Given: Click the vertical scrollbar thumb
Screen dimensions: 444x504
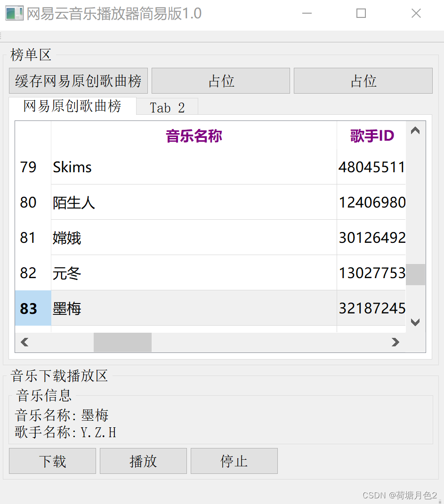Looking at the screenshot, I should (x=415, y=274).
